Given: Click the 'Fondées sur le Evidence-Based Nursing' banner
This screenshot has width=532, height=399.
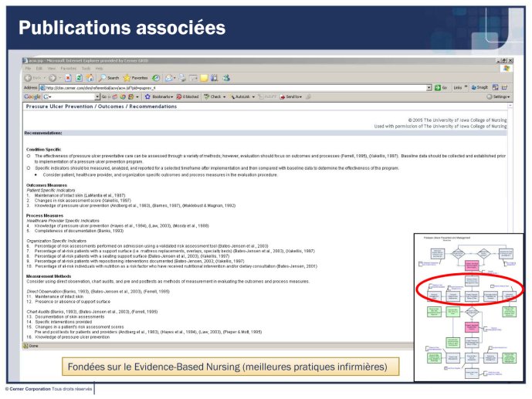Looking at the screenshot, I should [x=230, y=367].
